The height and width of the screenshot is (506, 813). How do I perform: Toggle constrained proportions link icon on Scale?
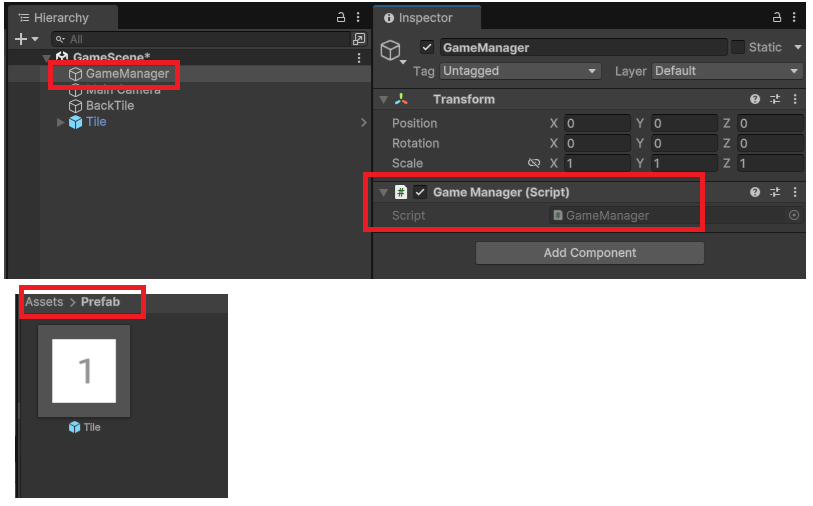(x=534, y=163)
